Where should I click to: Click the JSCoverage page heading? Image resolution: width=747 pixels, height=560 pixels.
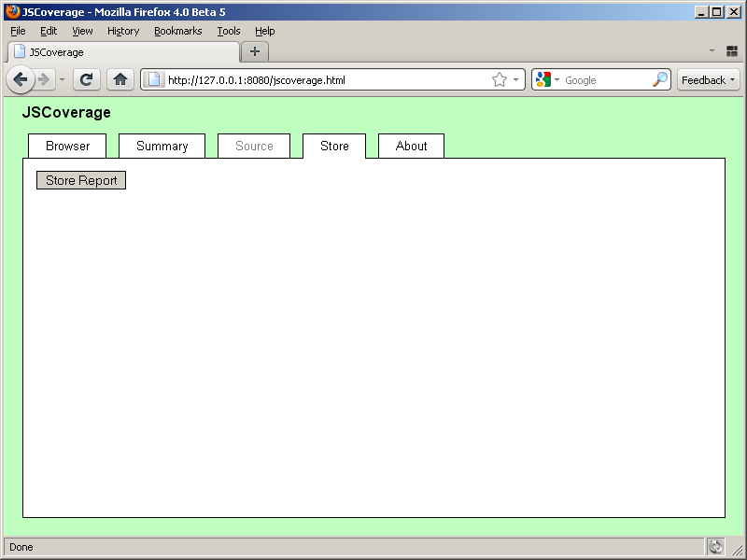click(66, 112)
